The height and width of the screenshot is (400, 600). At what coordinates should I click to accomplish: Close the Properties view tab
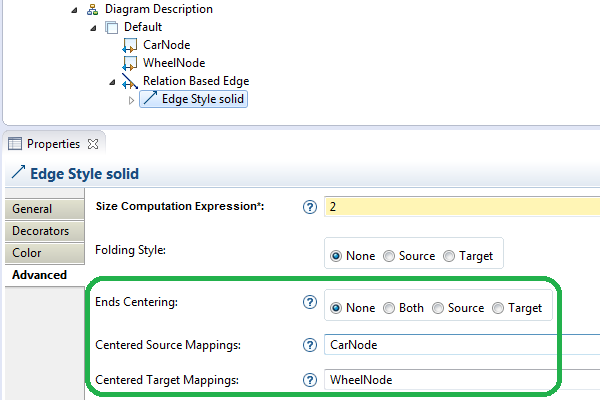[x=93, y=144]
